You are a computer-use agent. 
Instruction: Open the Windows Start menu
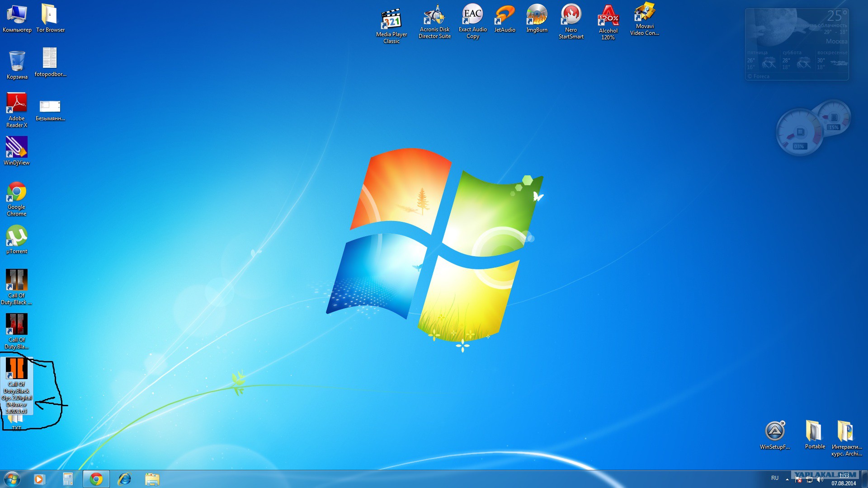pyautogui.click(x=12, y=479)
